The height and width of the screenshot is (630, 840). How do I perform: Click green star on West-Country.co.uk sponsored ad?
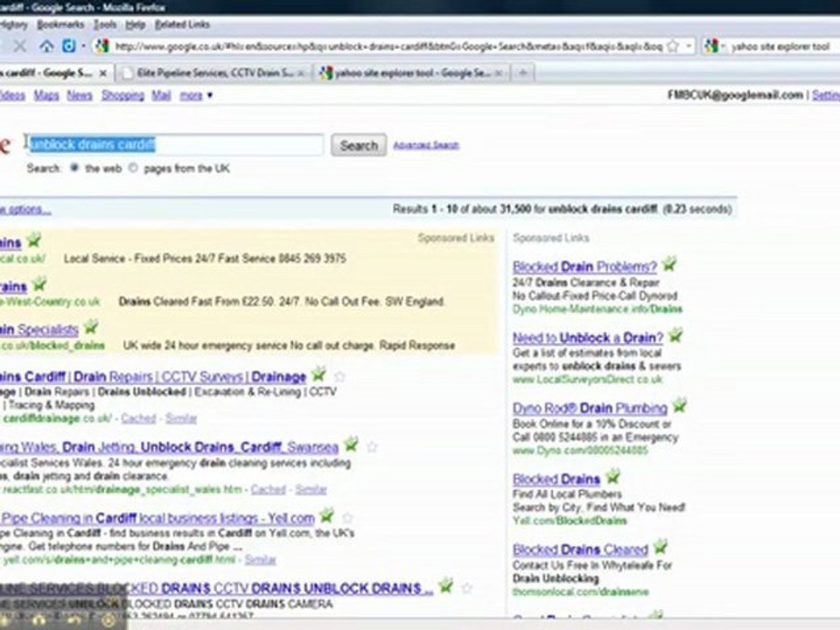[x=39, y=283]
